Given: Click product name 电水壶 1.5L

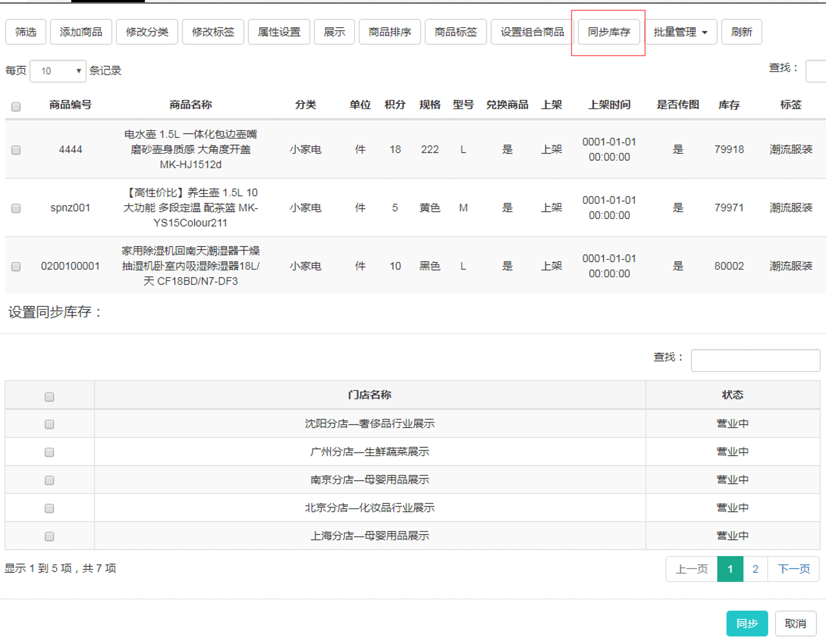Looking at the screenshot, I should [191, 149].
